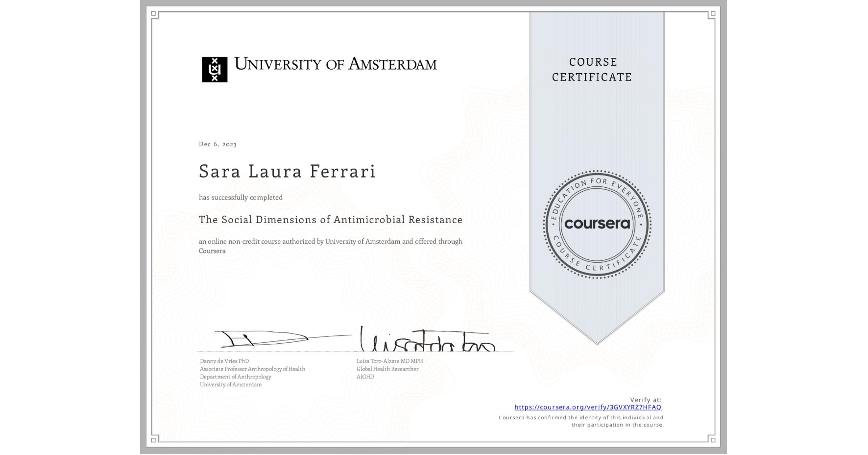Image resolution: width=868 pixels, height=455 pixels.
Task: Click the 'has successfully completed' line
Action: tap(241, 197)
